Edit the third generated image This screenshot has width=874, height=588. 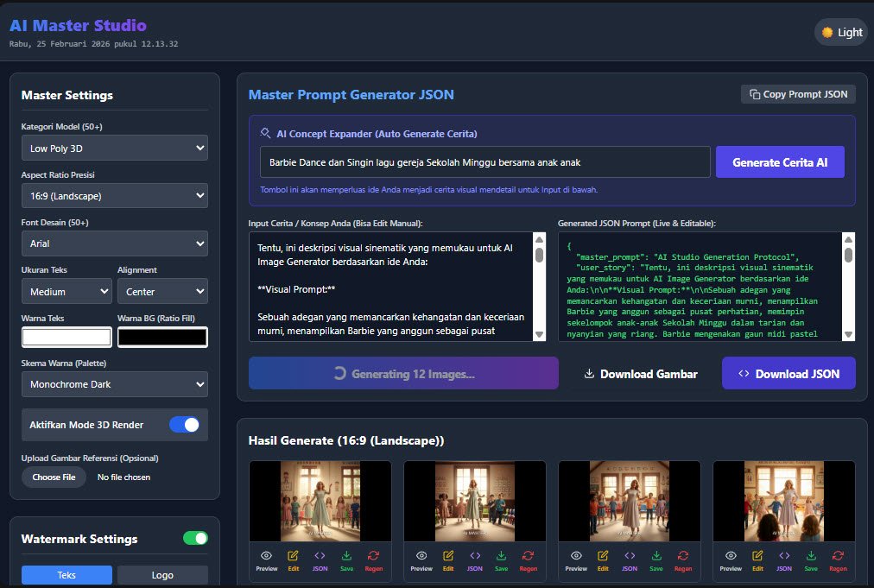click(x=603, y=560)
